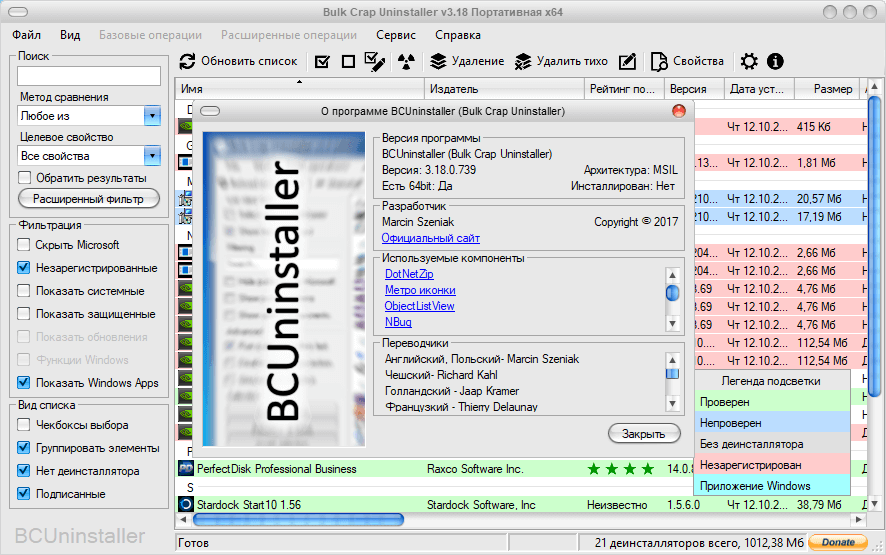Close the About dialog with red button
The width and height of the screenshot is (886, 555).
coord(679,111)
